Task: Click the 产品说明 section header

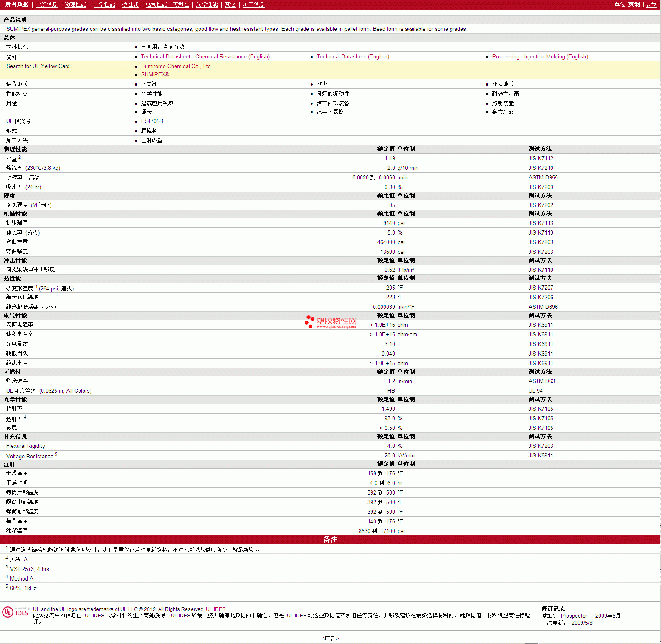Action: pyautogui.click(x=15, y=20)
